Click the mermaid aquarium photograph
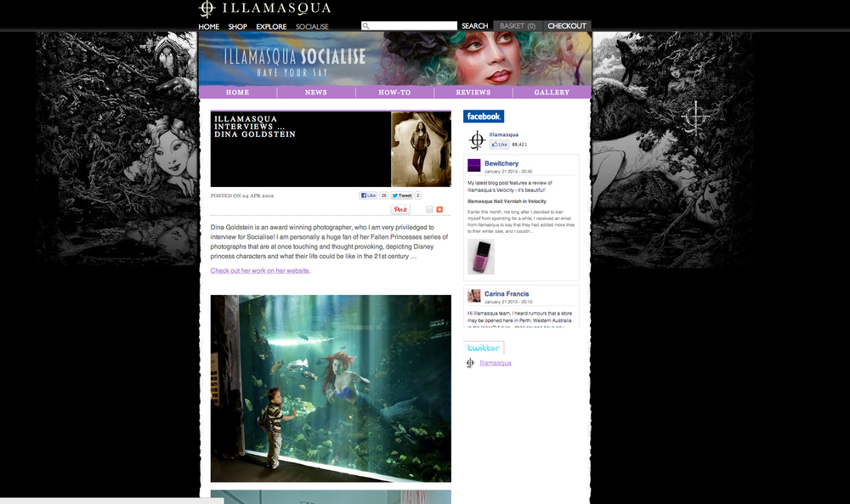 point(331,388)
